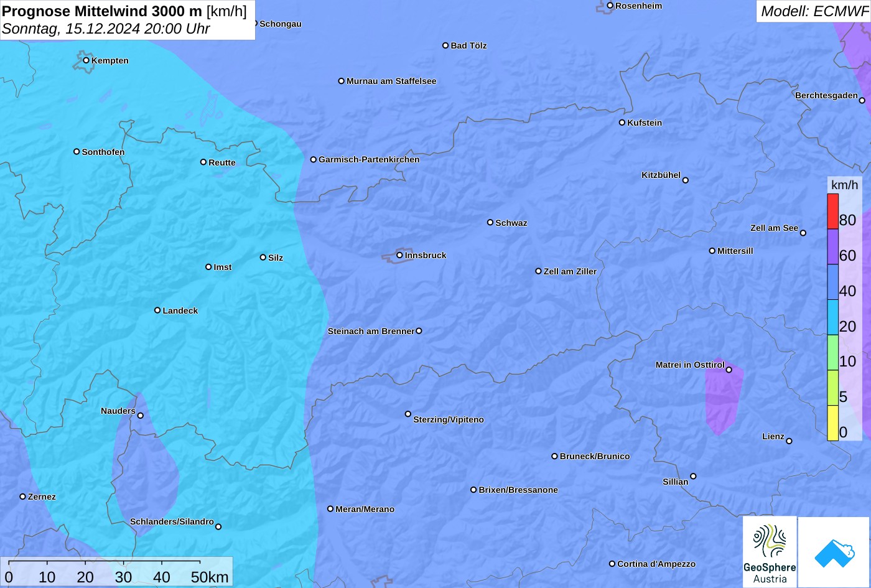Click the Mittersill location dot

[x=712, y=251]
